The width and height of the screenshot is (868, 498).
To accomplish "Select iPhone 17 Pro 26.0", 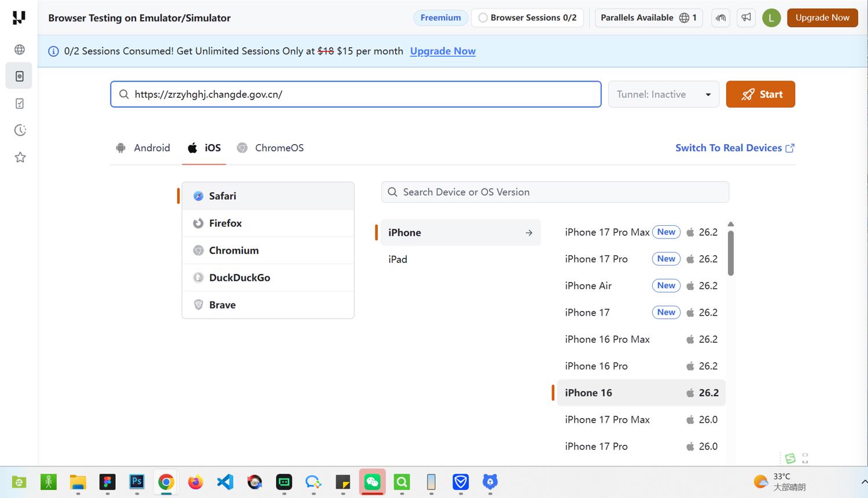I will click(641, 446).
